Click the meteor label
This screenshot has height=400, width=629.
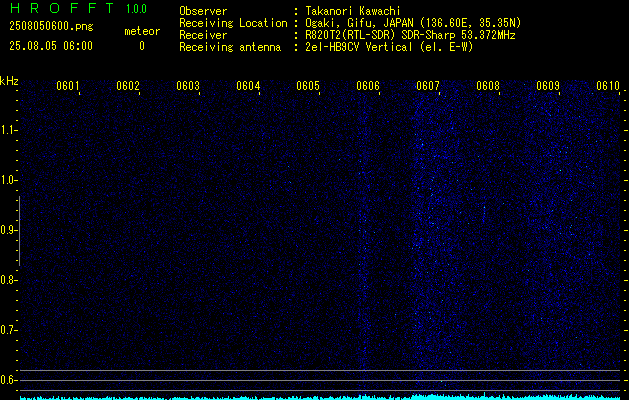coord(142,31)
